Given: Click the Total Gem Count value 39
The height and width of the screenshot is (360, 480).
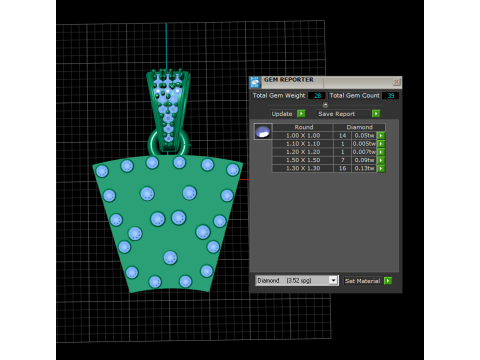Looking at the screenshot, I should click(x=390, y=96).
